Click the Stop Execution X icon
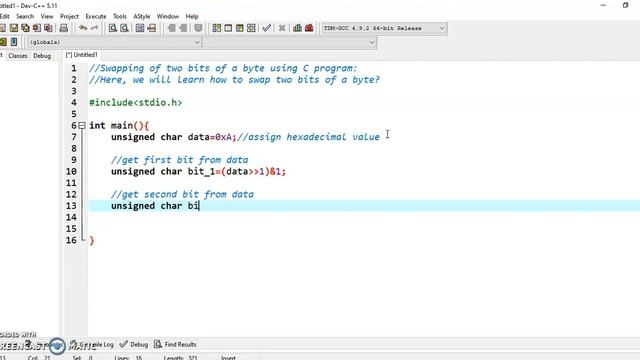 [x=282, y=28]
